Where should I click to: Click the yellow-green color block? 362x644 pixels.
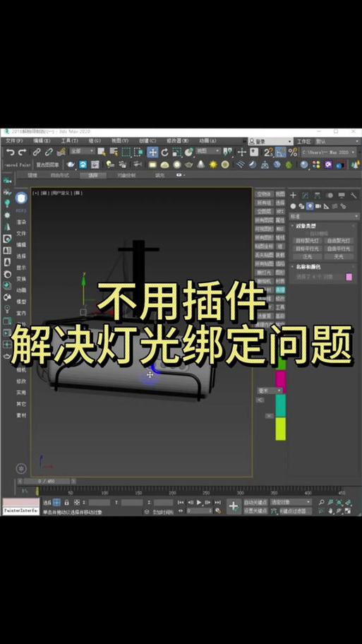(280, 429)
